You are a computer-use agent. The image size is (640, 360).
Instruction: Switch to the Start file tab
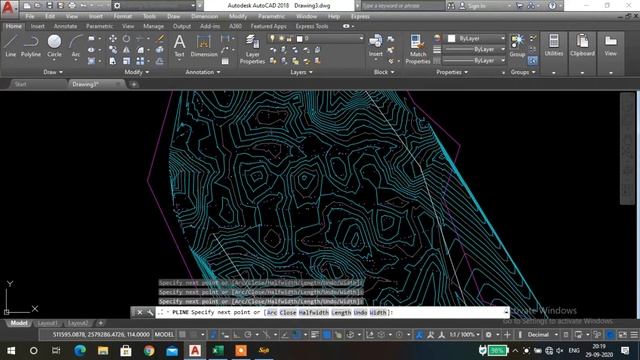(x=20, y=84)
